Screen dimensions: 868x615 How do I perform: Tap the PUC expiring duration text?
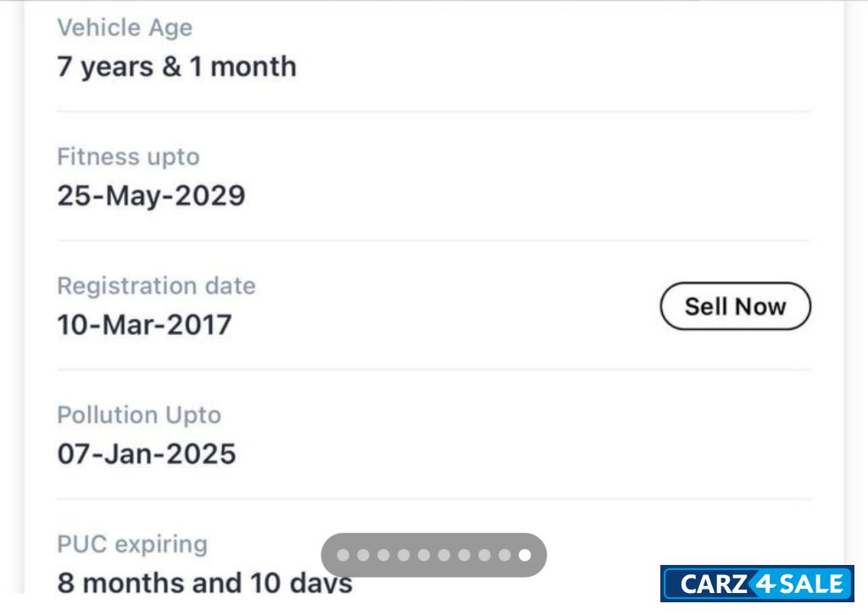pyautogui.click(x=204, y=583)
